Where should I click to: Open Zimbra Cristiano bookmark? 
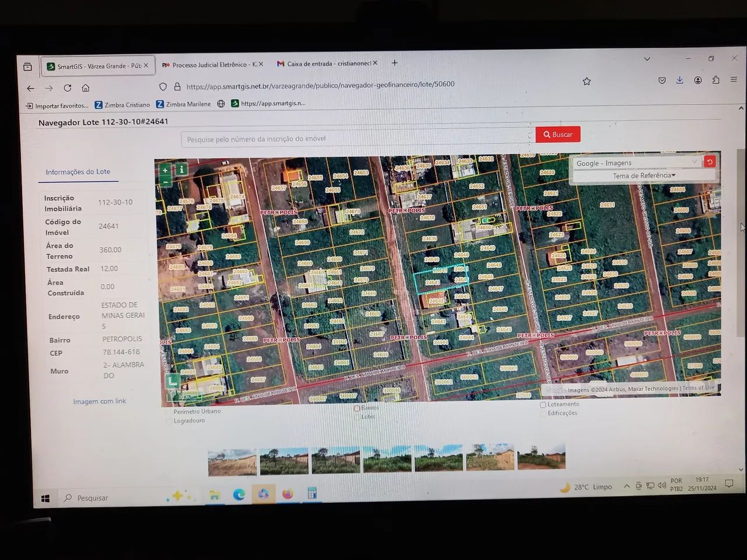point(123,105)
